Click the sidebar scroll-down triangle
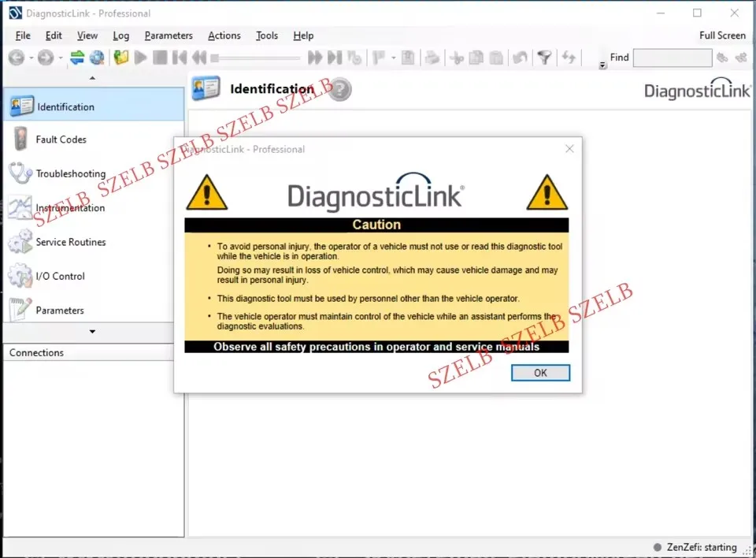This screenshot has height=558, width=756. coord(92,332)
